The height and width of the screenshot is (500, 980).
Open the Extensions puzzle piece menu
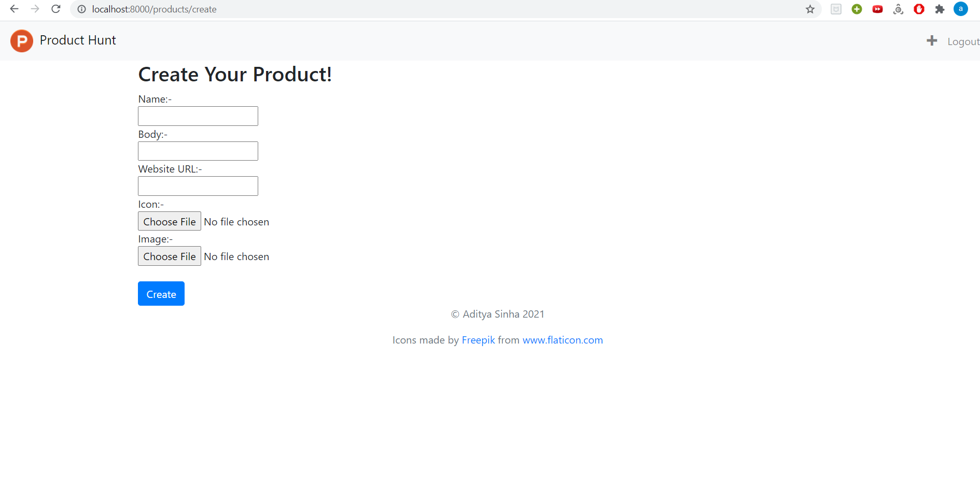(940, 9)
